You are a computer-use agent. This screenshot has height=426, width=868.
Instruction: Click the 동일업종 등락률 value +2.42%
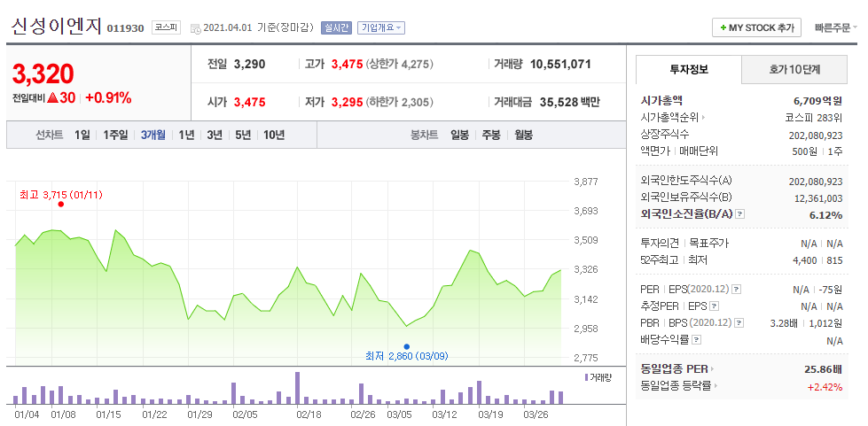pos(825,387)
